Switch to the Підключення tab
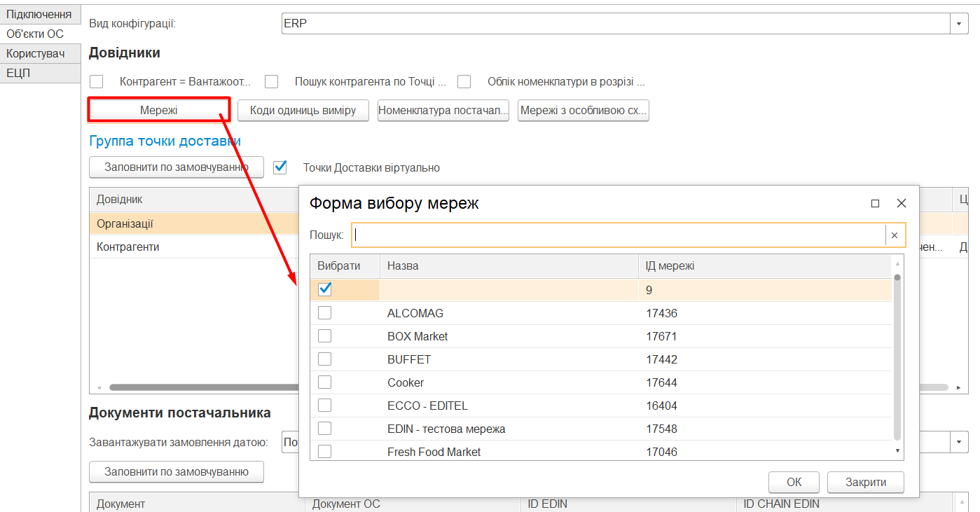Viewport: 980px width, 512px height. pyautogui.click(x=40, y=14)
